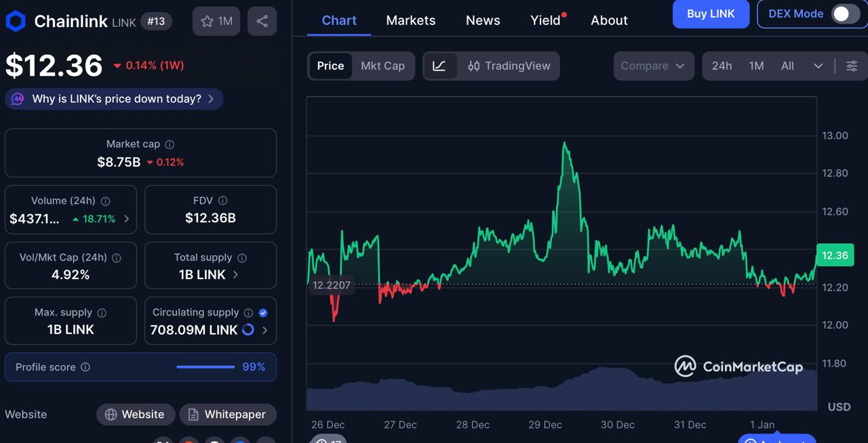Click the CoinMarketCap watermark logo
The width and height of the screenshot is (868, 443).
[x=739, y=366]
